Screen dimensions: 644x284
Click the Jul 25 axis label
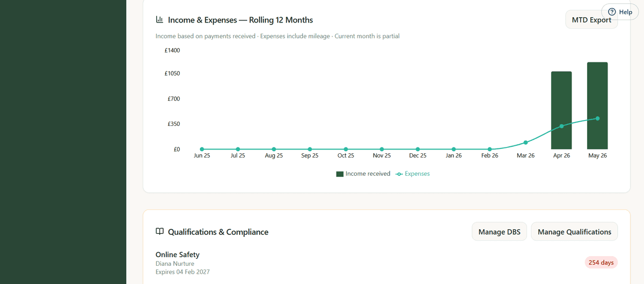(238, 155)
